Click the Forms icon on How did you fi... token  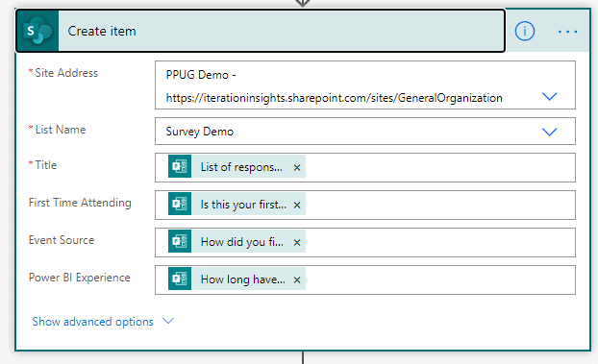click(x=180, y=241)
